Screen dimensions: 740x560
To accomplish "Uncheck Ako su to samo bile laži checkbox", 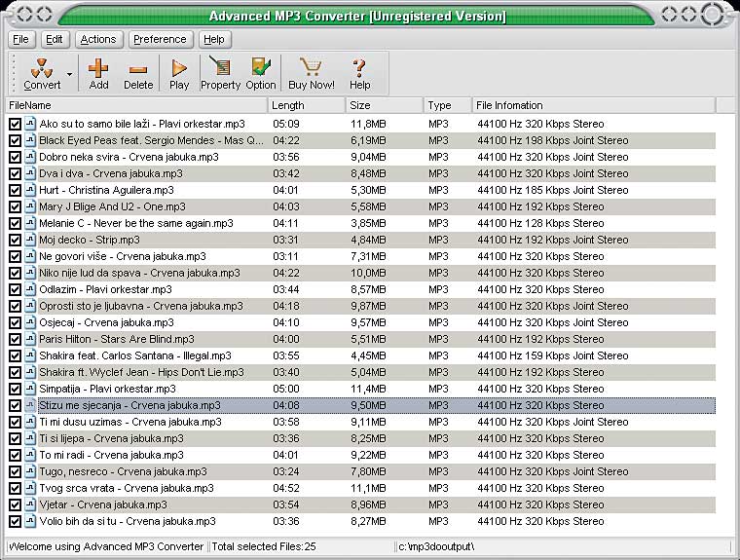I will coord(15,125).
